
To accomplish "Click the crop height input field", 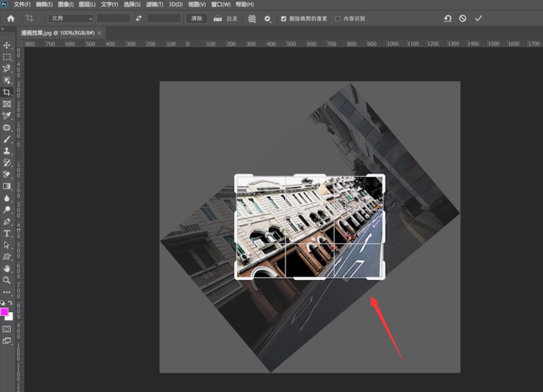I will tap(164, 18).
